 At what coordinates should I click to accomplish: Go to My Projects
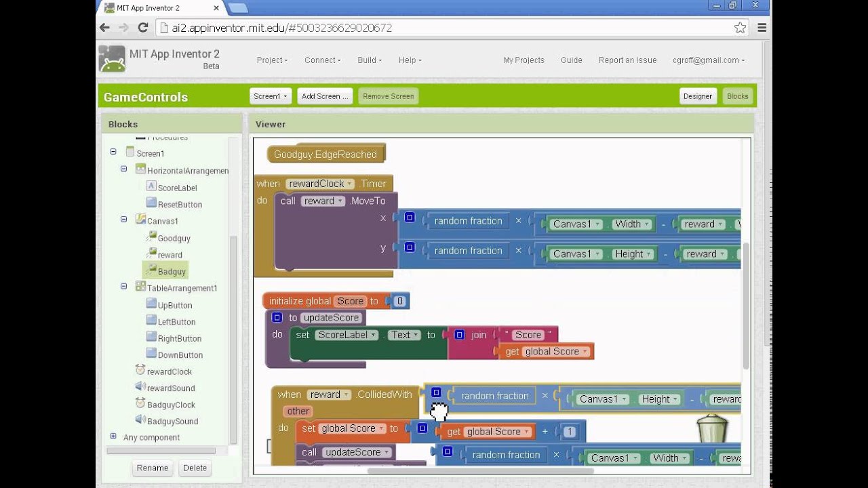pos(524,60)
